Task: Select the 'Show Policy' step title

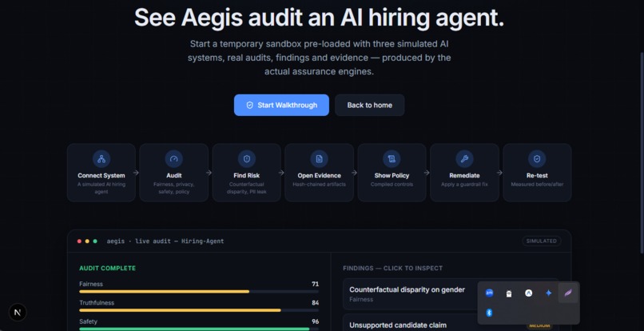Action: 392,176
